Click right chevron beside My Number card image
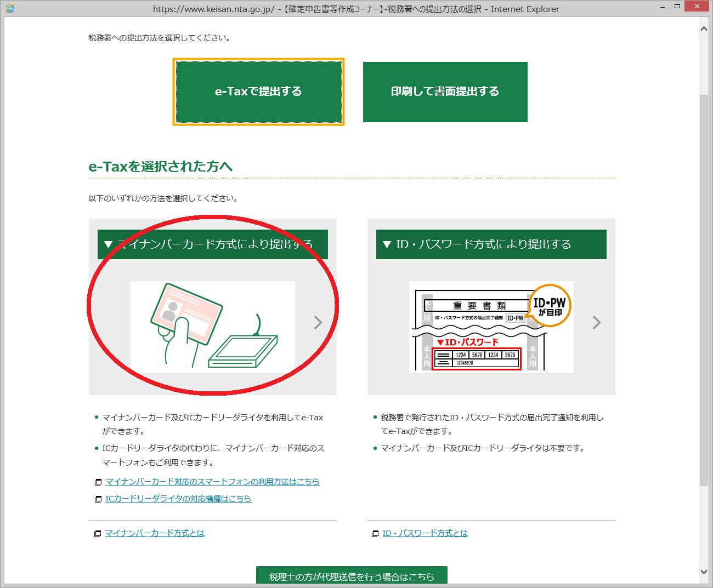Screen dimensions: 713x588 click(x=318, y=323)
